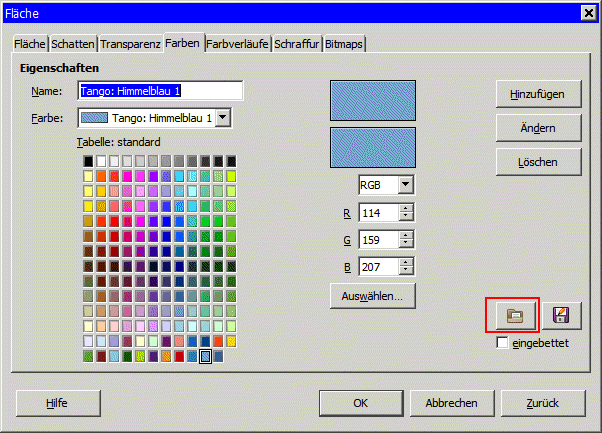602x433 pixels.
Task: Click the Löschen button
Action: [538, 162]
